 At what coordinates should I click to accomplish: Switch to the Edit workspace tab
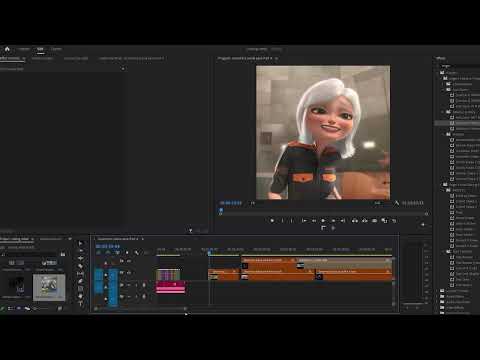(40, 49)
